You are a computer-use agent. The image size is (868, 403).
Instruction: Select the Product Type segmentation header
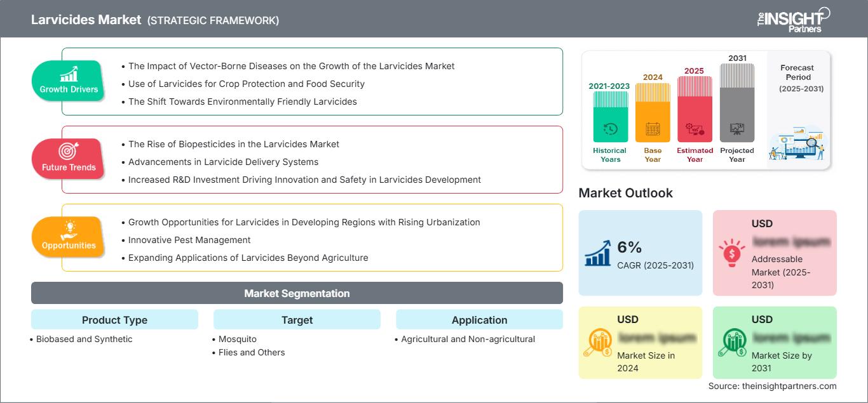click(x=114, y=320)
